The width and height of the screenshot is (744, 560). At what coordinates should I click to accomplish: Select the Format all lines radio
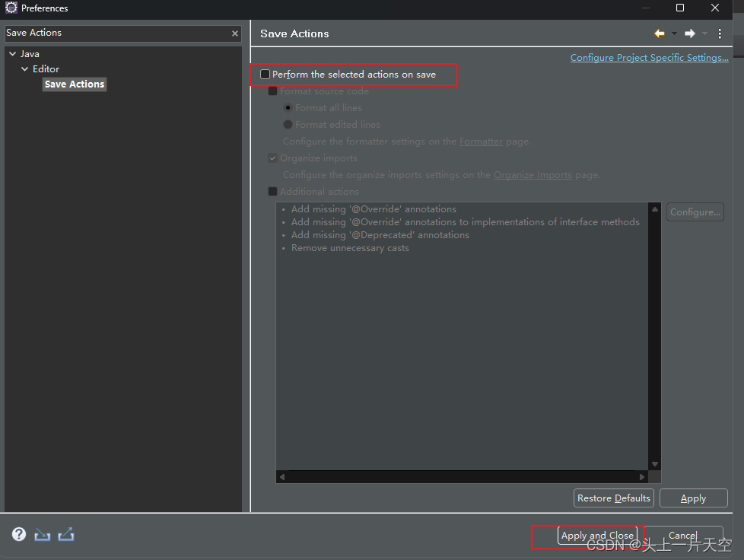point(288,108)
